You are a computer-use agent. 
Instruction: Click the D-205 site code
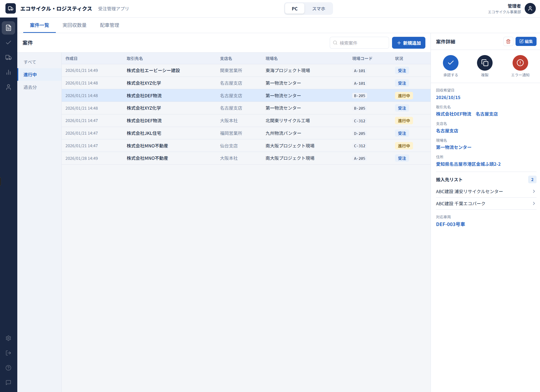click(360, 133)
